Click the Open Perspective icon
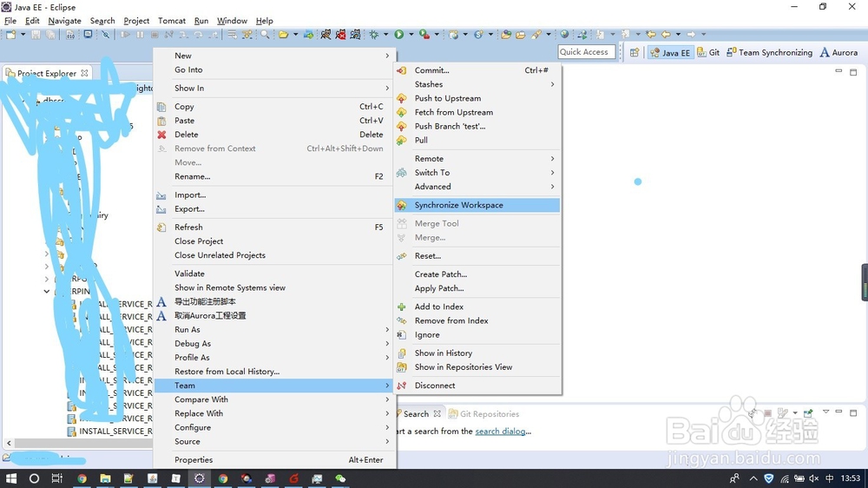Image resolution: width=868 pixels, height=488 pixels. click(635, 52)
